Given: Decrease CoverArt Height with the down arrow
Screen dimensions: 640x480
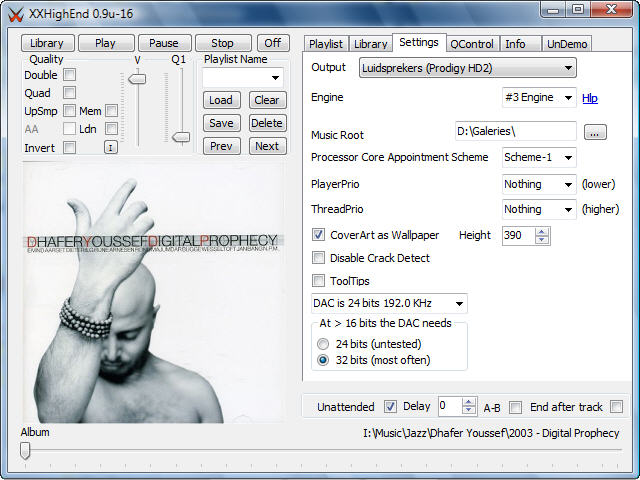Looking at the screenshot, I should click(542, 240).
